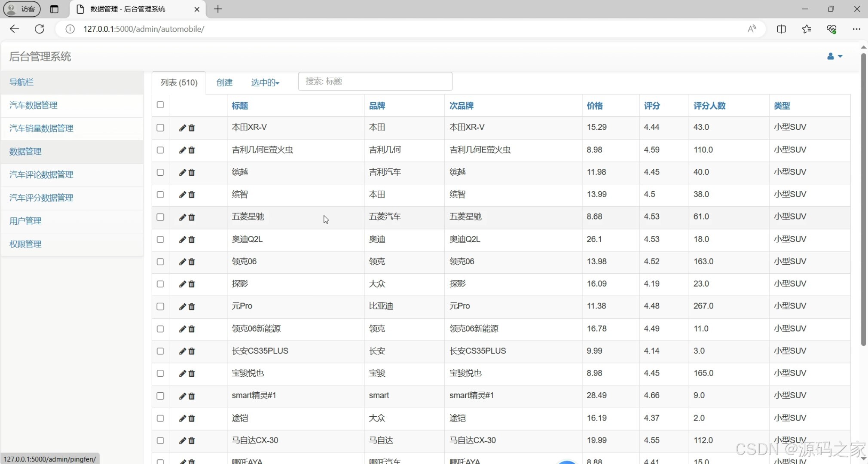The image size is (868, 464).
Task: Click the browser refresh icon
Action: coord(40,29)
